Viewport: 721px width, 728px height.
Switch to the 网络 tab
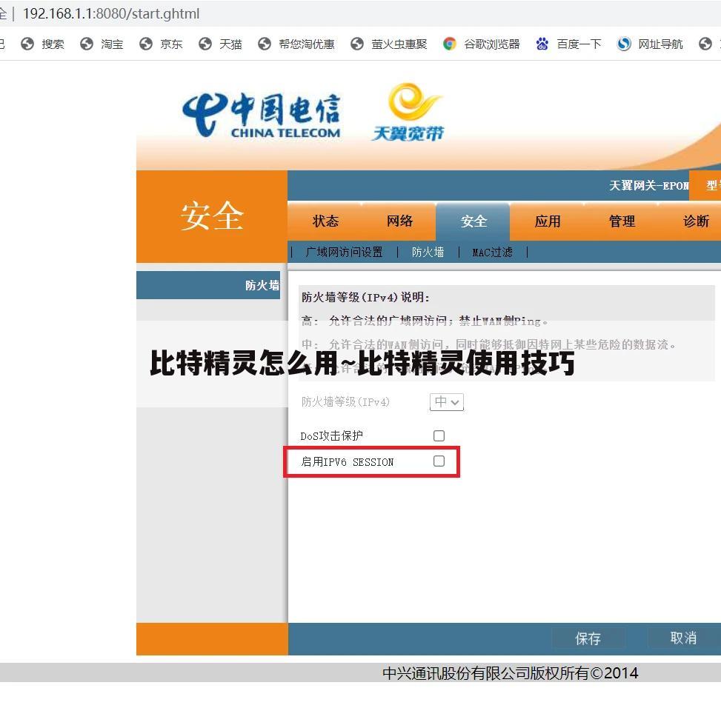399,221
